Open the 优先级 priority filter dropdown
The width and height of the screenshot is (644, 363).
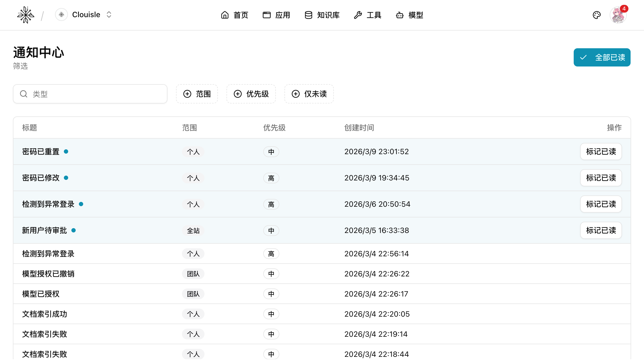251,94
